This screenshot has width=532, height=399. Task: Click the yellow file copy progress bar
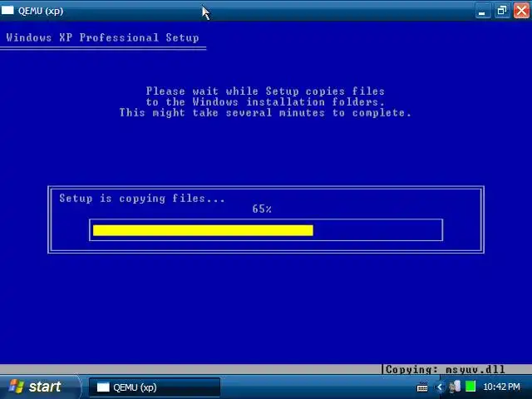203,230
